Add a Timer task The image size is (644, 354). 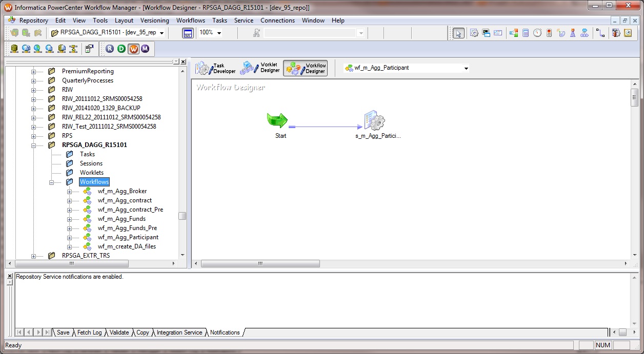tap(538, 33)
